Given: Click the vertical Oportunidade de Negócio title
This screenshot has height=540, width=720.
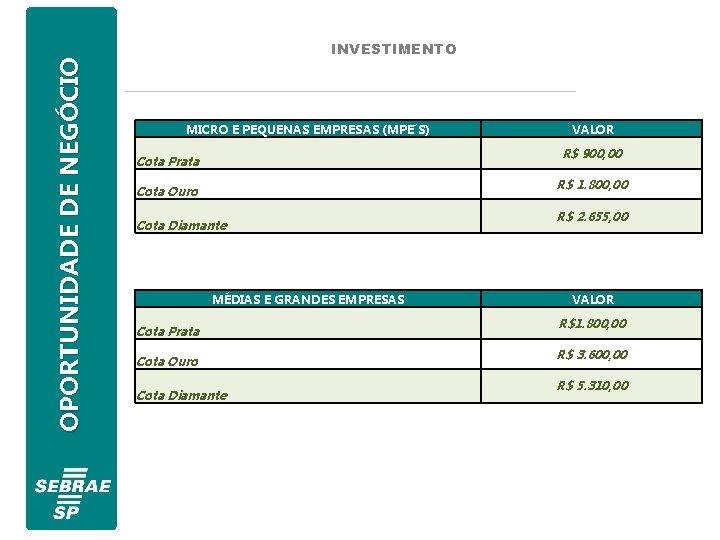Looking at the screenshot, I should pyautogui.click(x=68, y=245).
